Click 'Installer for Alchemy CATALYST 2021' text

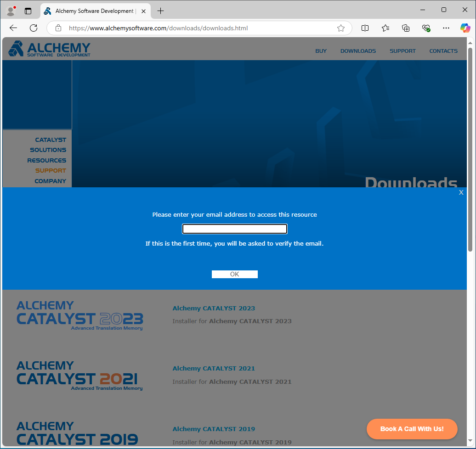point(232,382)
